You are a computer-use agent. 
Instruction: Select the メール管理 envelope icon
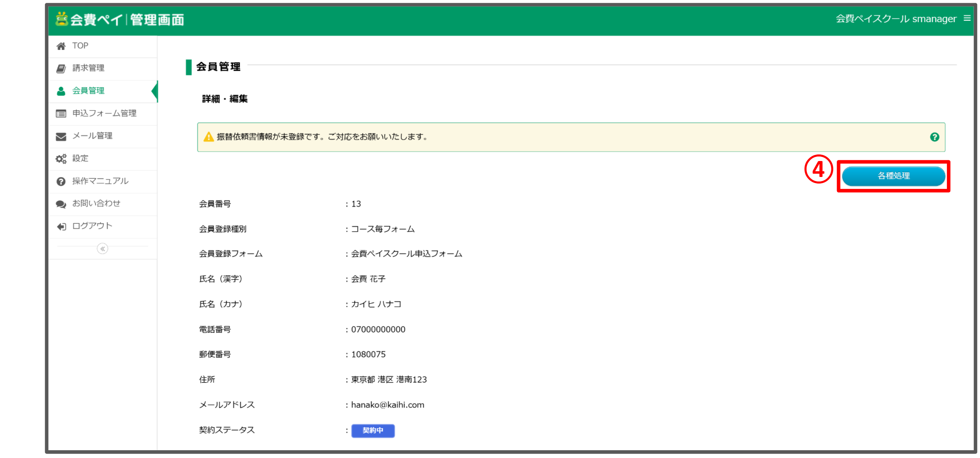coord(61,136)
